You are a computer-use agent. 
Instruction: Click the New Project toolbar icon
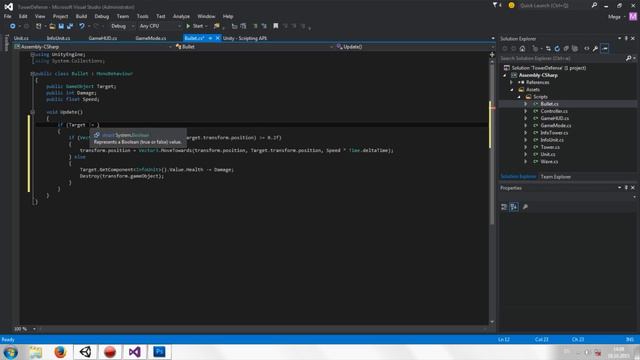tap(39, 26)
